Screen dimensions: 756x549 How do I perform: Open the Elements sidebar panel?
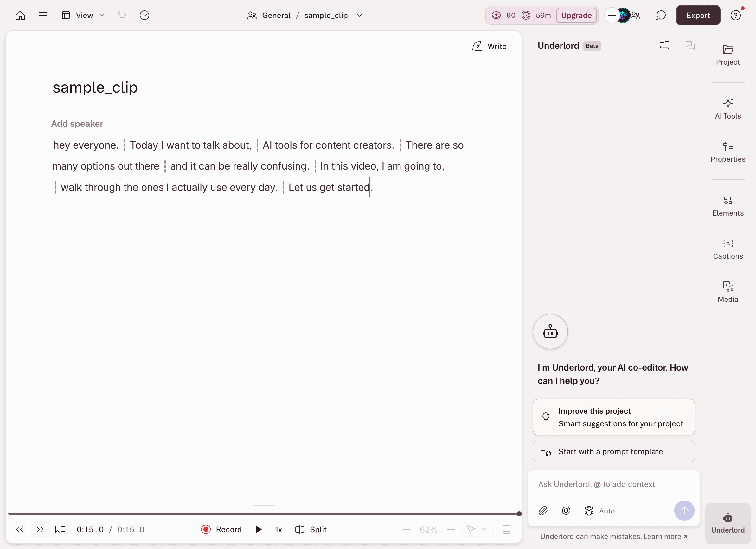(728, 206)
